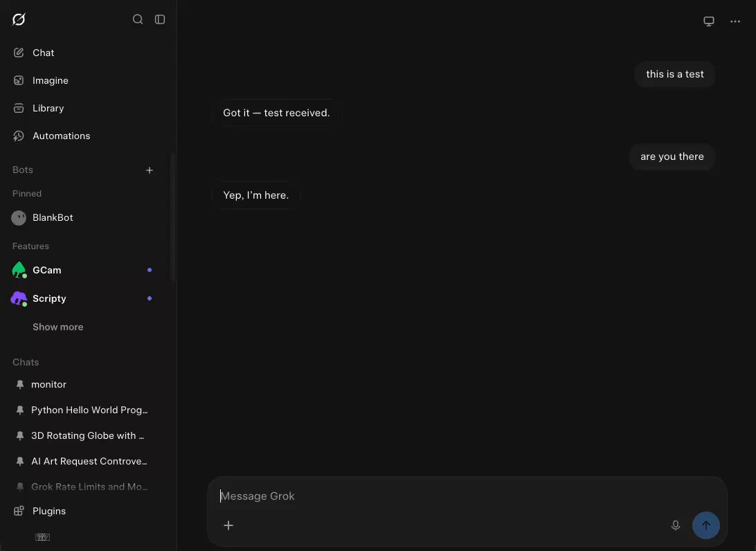Click the Chats section heading
The image size is (756, 551).
click(26, 362)
